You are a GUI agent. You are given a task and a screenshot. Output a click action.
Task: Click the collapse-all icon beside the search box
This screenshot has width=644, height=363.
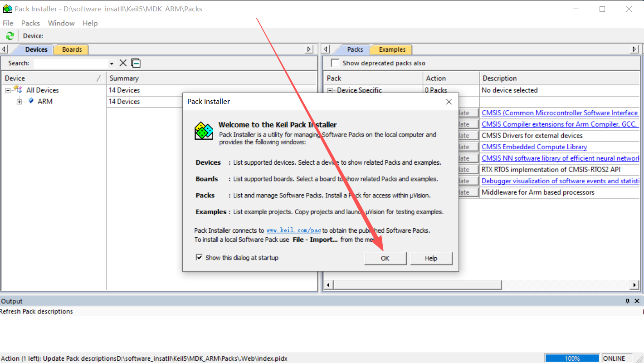tap(136, 63)
